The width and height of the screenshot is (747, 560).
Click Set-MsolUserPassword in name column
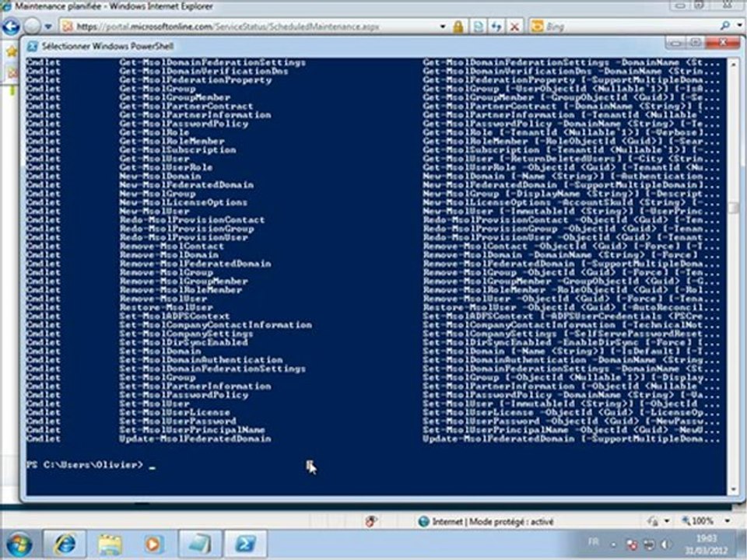click(177, 422)
